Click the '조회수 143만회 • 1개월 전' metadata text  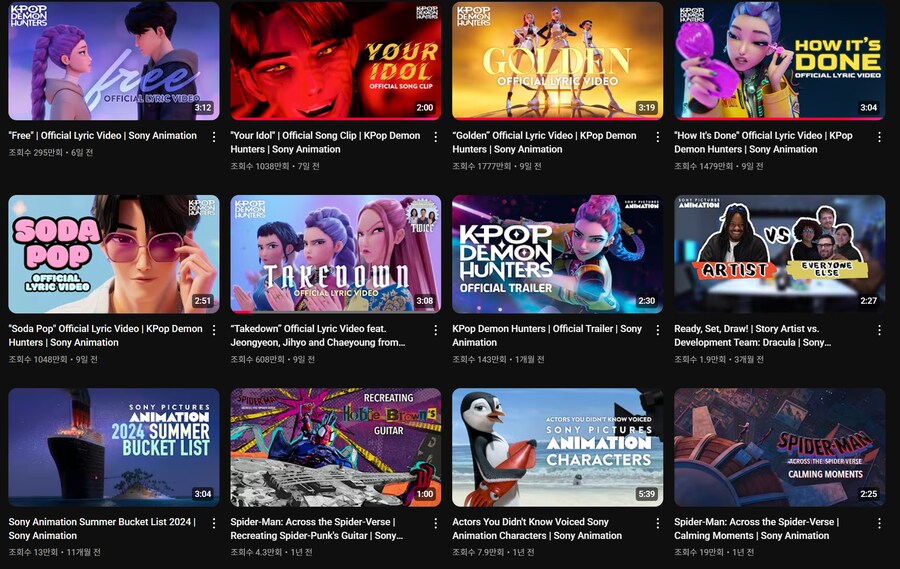(498, 359)
